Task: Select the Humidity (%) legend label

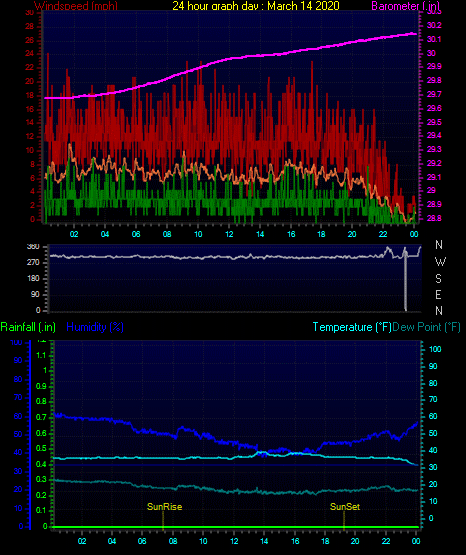Action: click(95, 327)
